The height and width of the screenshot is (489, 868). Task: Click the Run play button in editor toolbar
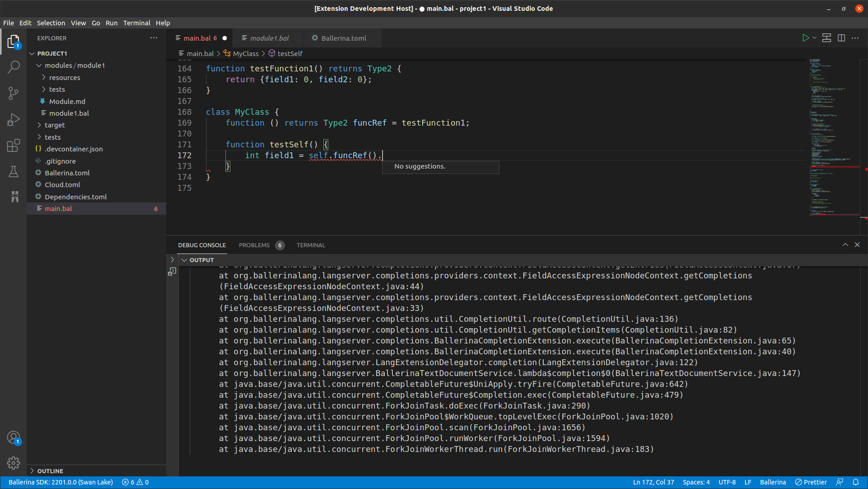point(805,38)
